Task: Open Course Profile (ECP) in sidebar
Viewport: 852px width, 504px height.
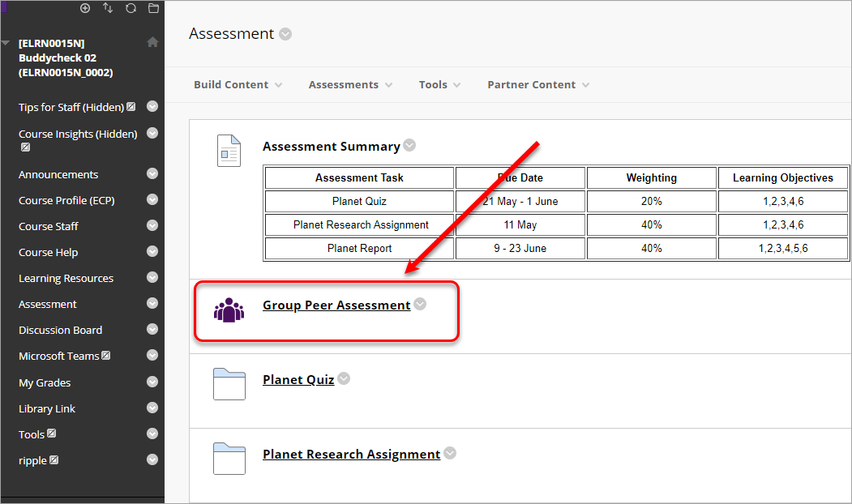Action: coord(66,200)
